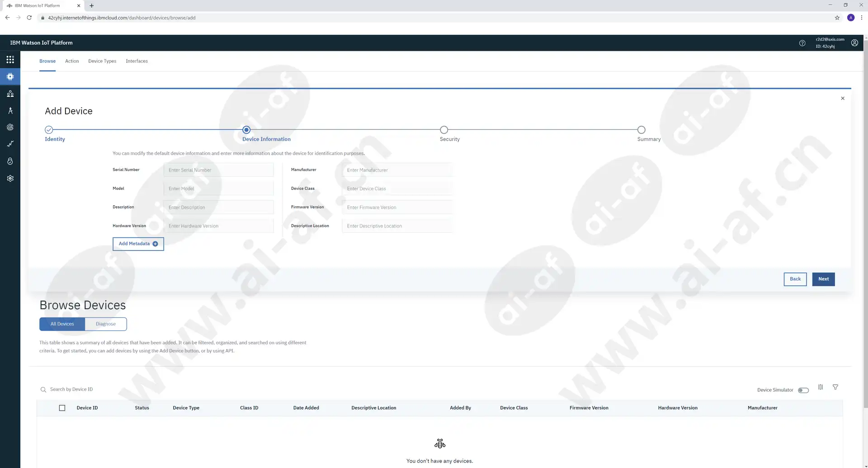Screen dimensions: 868x468
Task: Focus the Hardware Version input field
Action: (218, 226)
